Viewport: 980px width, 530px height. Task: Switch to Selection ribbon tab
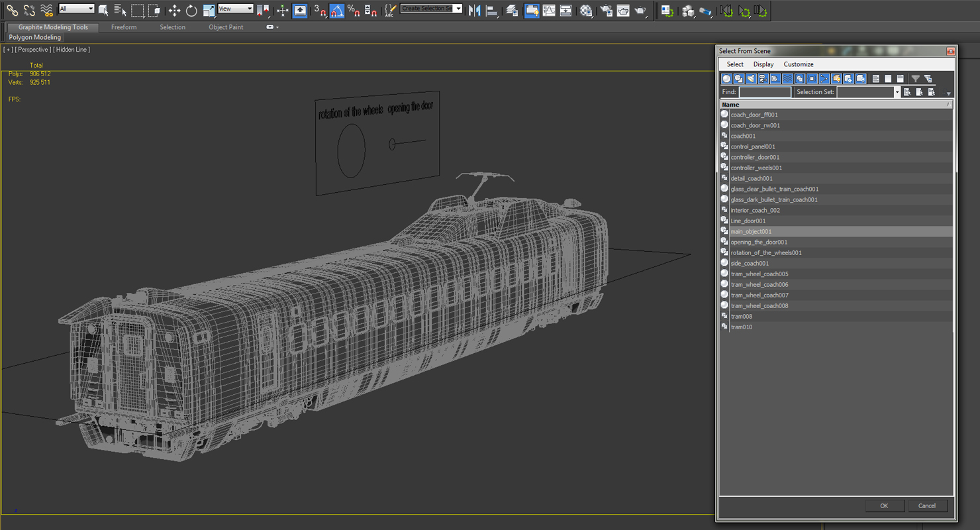172,27
